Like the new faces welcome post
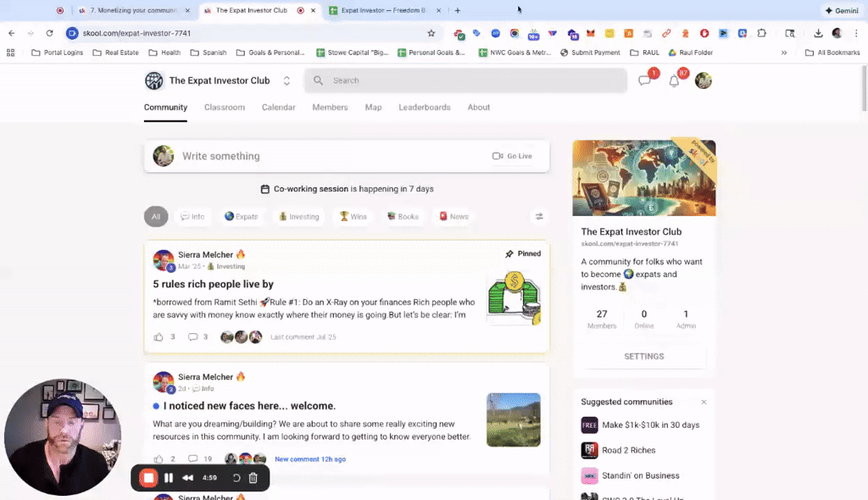 [159, 459]
